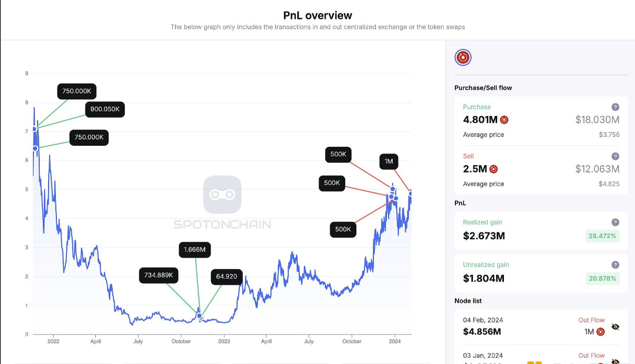Viewport: 635px width, 364px height.
Task: Click the token icon next to 4.801M
Action: coord(504,120)
